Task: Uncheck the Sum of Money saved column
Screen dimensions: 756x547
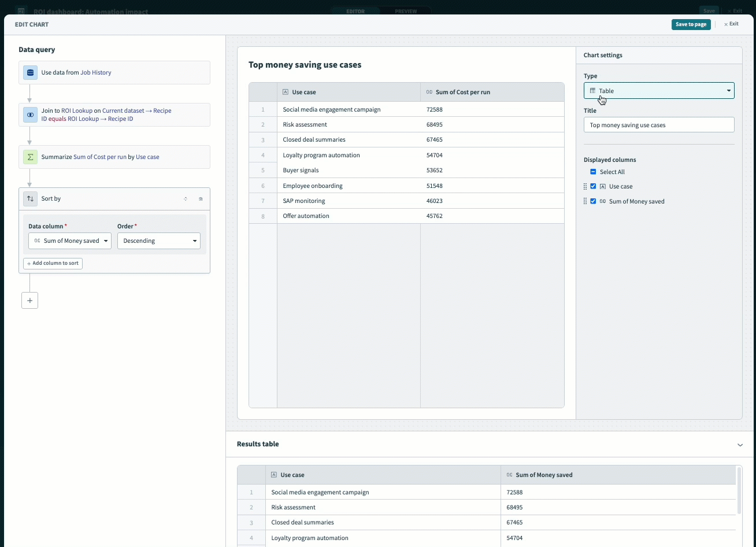Action: 593,201
